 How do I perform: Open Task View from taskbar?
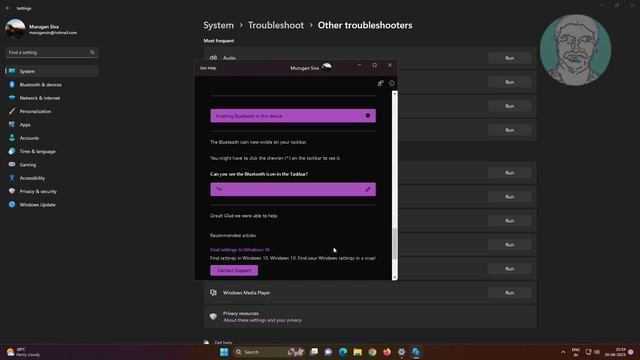point(314,352)
